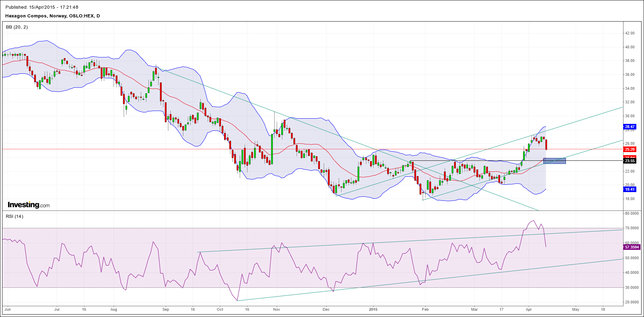
Task: Select the blue support zone rectangle
Action: click(x=554, y=161)
